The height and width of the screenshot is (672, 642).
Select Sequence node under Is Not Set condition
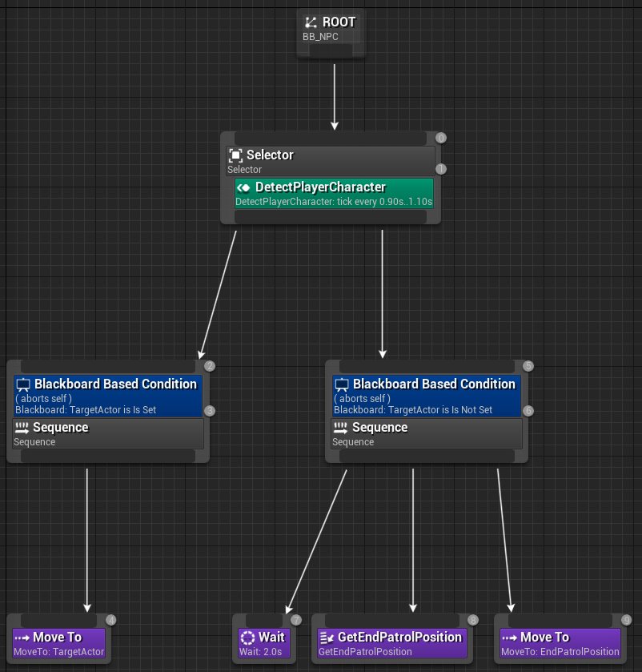(x=427, y=433)
